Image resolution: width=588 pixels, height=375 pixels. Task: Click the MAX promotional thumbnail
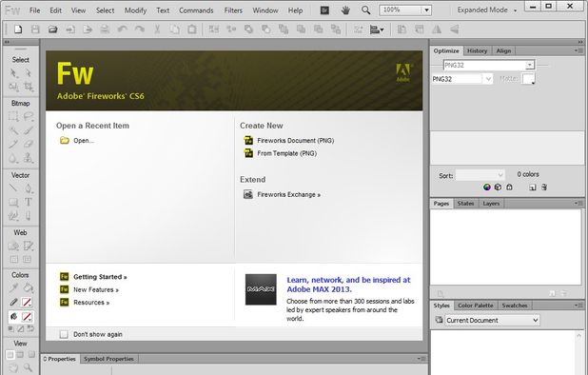click(x=261, y=289)
